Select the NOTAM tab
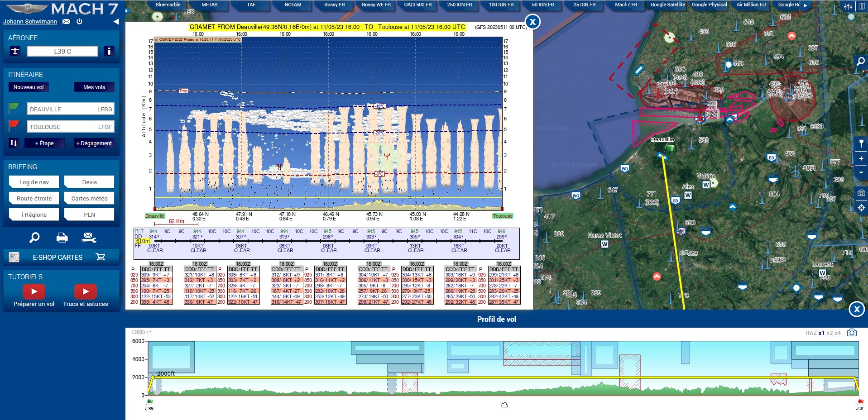The height and width of the screenshot is (420, 868). click(x=293, y=5)
